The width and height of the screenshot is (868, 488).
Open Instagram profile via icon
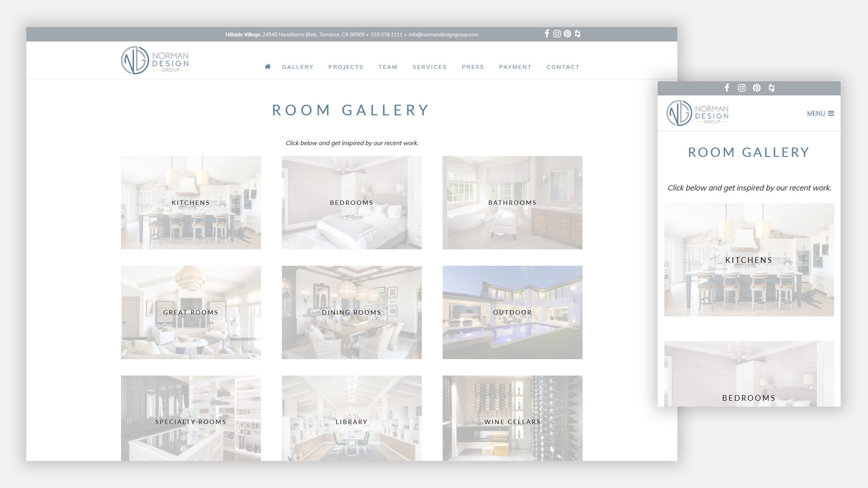tap(556, 33)
